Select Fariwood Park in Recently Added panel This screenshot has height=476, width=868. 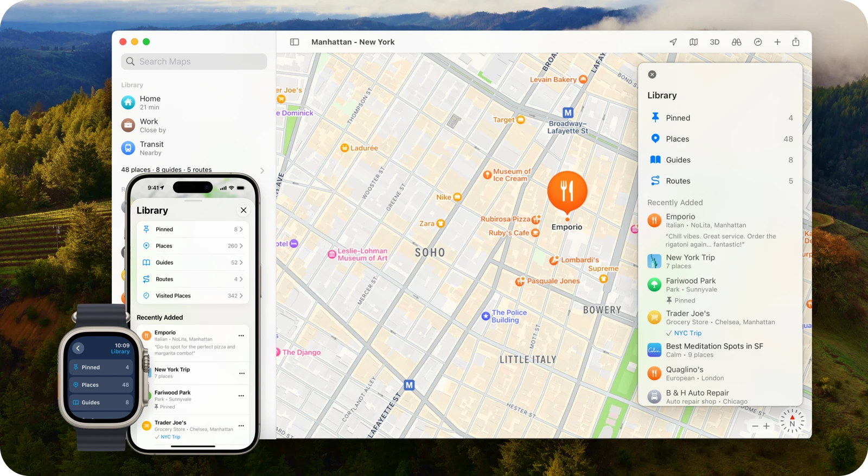[720, 290]
